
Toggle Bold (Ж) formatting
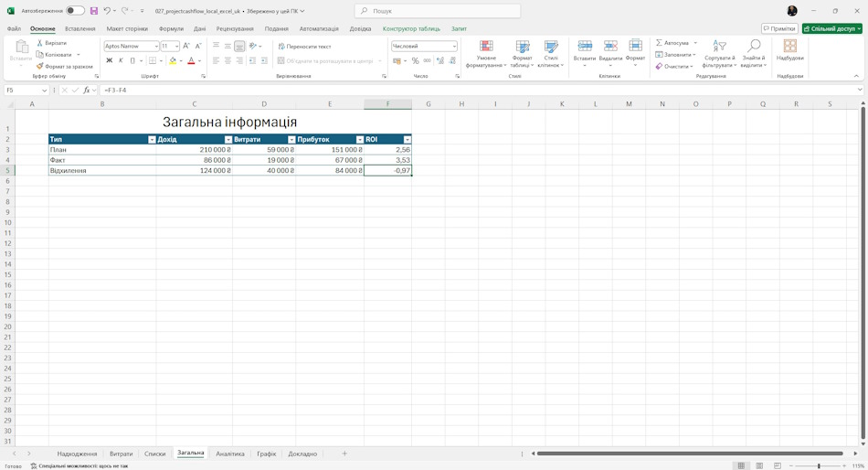pyautogui.click(x=109, y=60)
